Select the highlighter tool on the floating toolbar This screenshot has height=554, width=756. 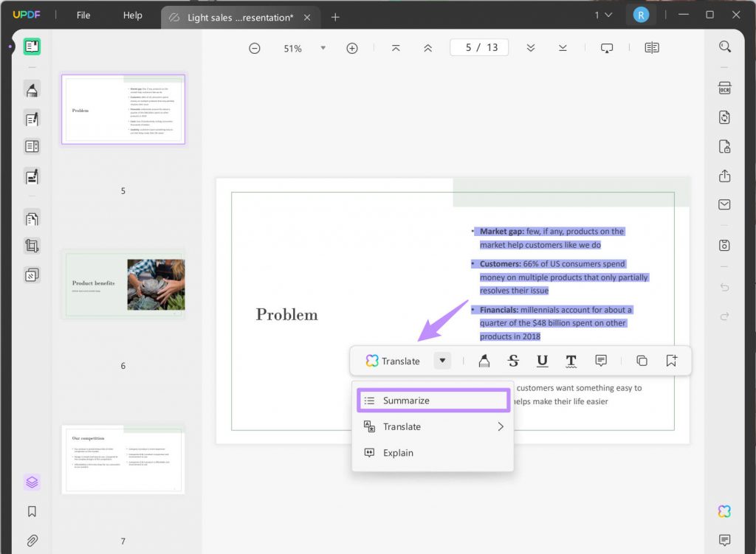click(x=484, y=361)
